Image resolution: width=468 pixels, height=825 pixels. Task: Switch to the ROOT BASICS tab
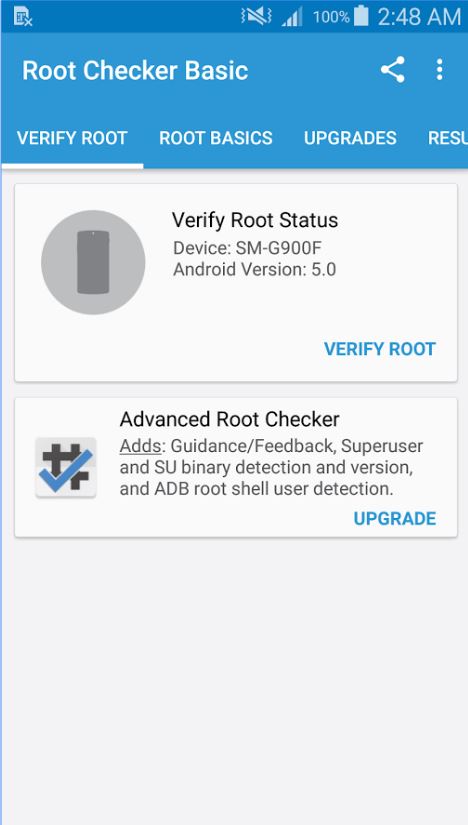[216, 138]
